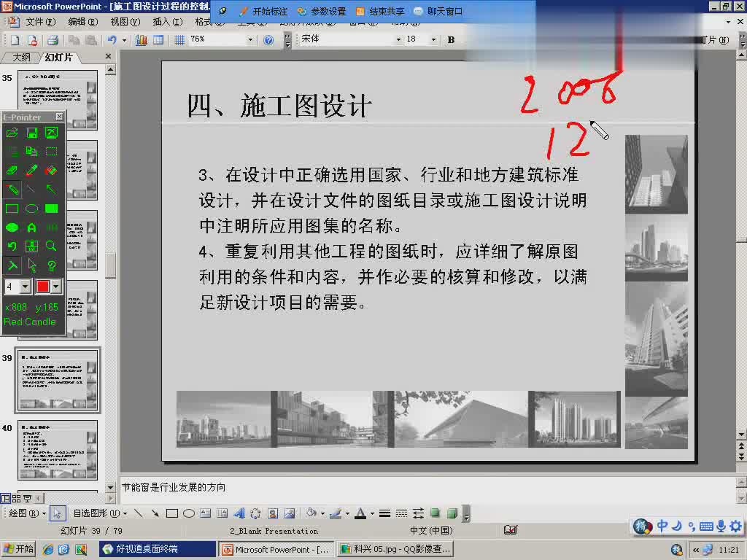This screenshot has width=747, height=560.
Task: Click the 开始 Start button
Action: pos(19,549)
